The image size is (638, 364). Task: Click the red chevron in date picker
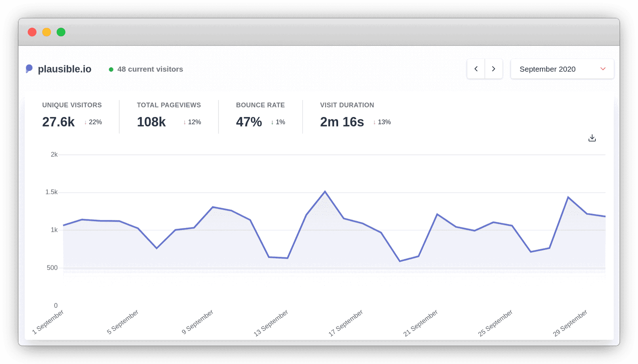603,69
